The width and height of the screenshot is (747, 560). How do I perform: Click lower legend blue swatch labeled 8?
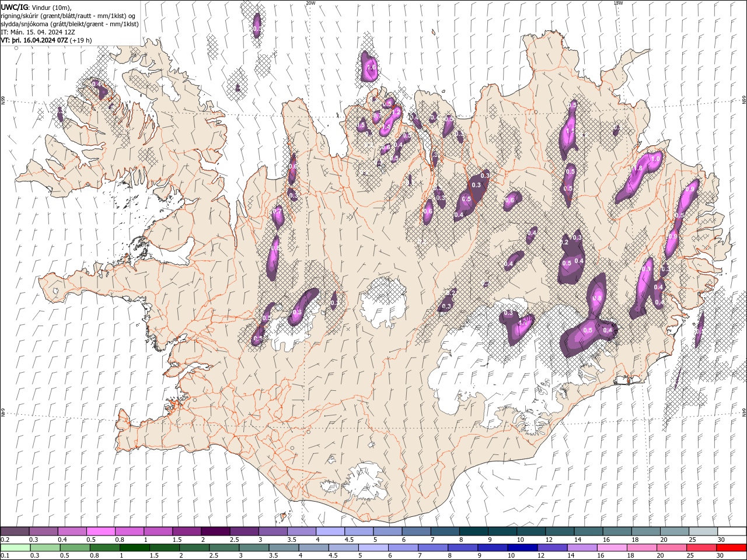pyautogui.click(x=463, y=548)
